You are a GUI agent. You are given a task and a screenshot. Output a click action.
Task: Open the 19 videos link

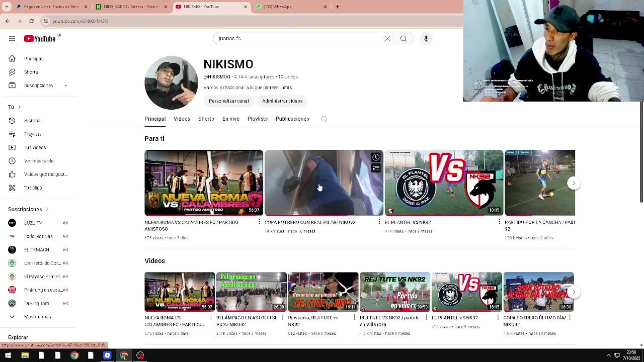click(x=288, y=77)
